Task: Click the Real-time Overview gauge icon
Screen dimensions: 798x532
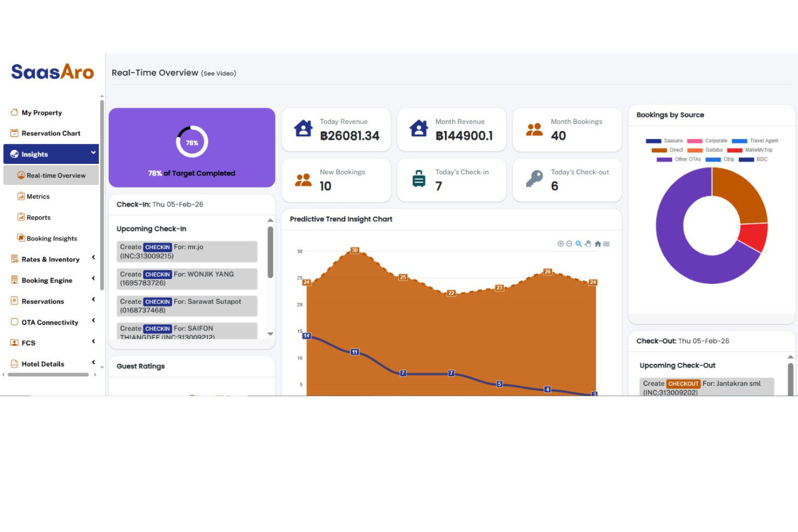Action: pos(21,175)
